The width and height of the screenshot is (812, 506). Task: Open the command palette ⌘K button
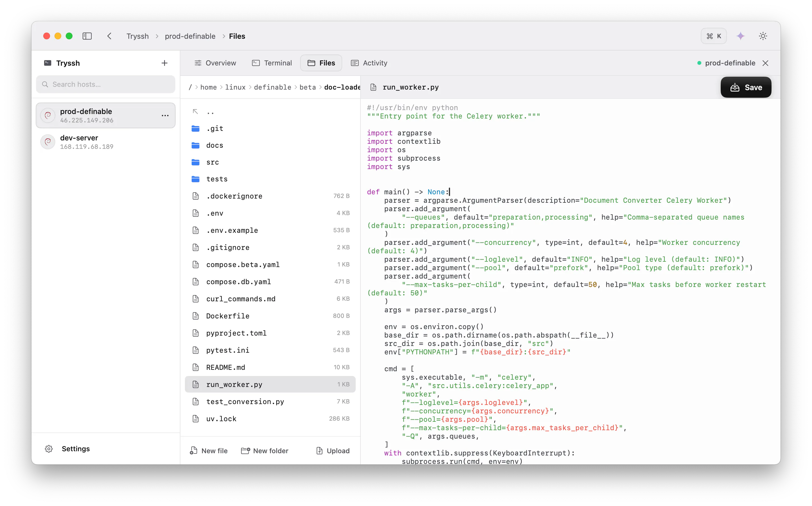click(714, 36)
